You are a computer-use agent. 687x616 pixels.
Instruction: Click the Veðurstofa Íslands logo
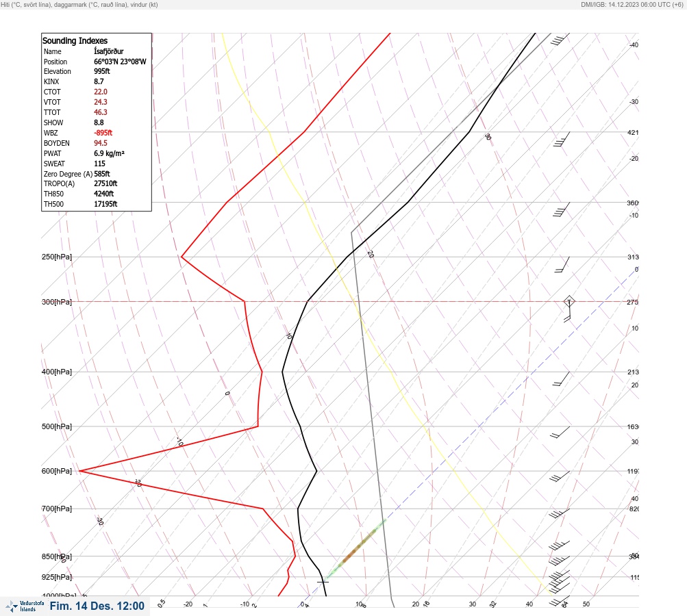pyautogui.click(x=25, y=606)
